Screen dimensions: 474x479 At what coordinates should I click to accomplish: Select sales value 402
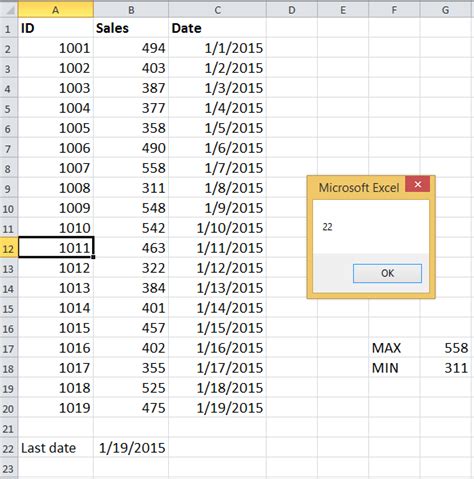(x=131, y=348)
